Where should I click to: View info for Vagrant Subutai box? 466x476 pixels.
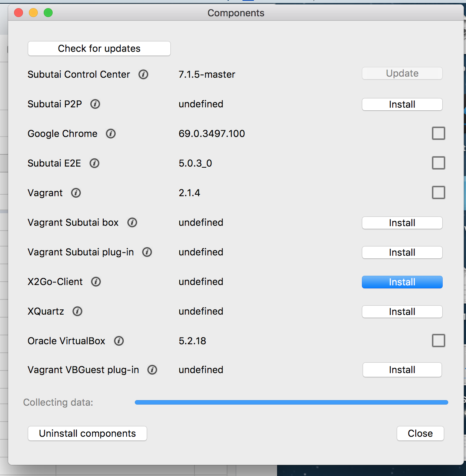132,222
